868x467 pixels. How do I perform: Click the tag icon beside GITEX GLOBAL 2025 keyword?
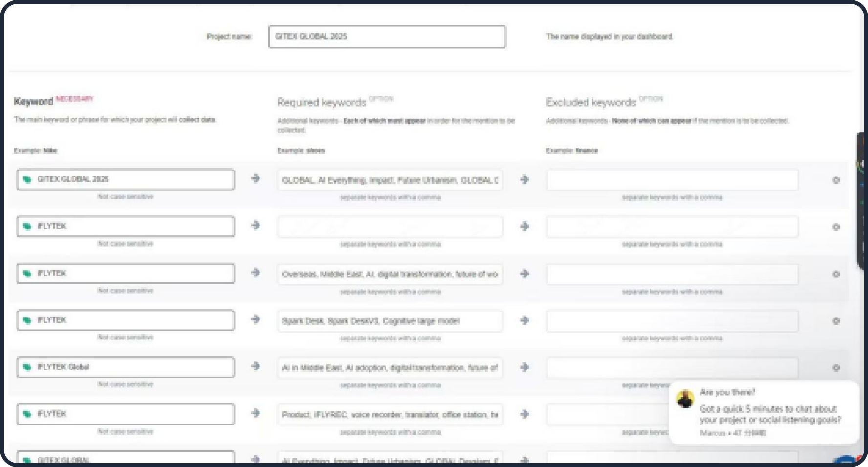tap(27, 179)
